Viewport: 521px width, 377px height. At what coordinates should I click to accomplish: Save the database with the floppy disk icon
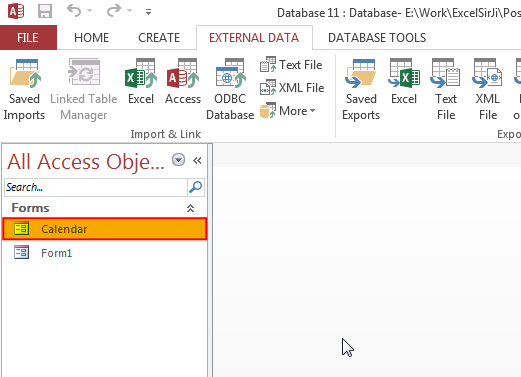click(45, 11)
